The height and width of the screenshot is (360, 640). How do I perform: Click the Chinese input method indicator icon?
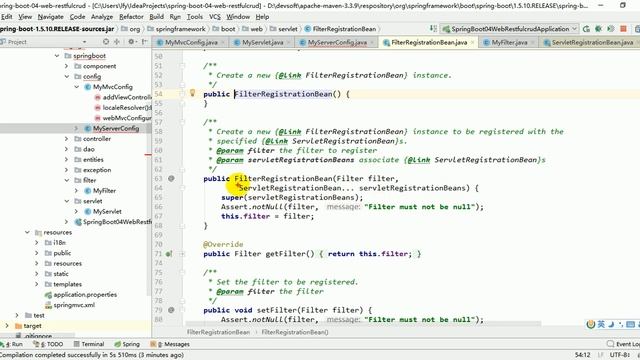(601, 324)
